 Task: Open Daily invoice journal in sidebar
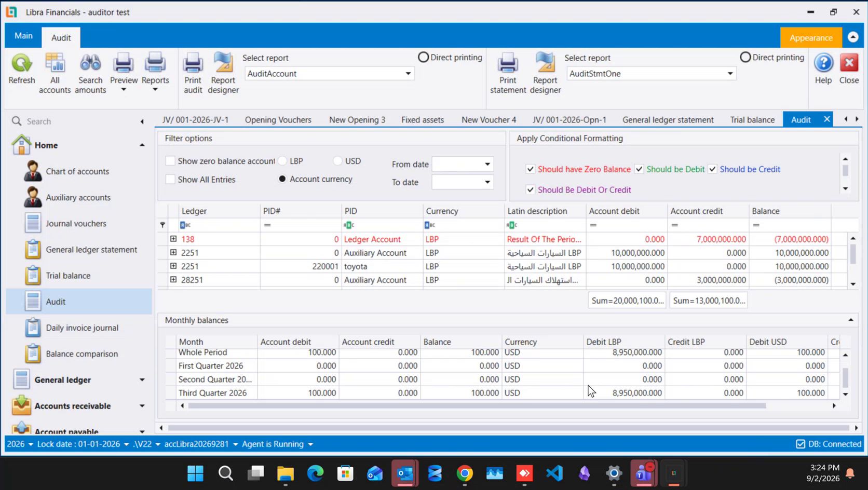tap(82, 328)
